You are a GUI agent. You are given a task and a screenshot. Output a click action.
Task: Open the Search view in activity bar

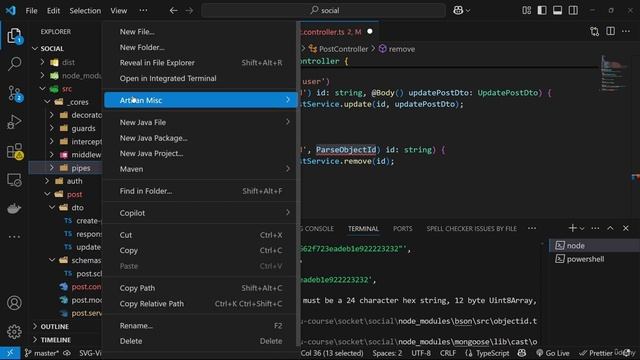click(14, 64)
